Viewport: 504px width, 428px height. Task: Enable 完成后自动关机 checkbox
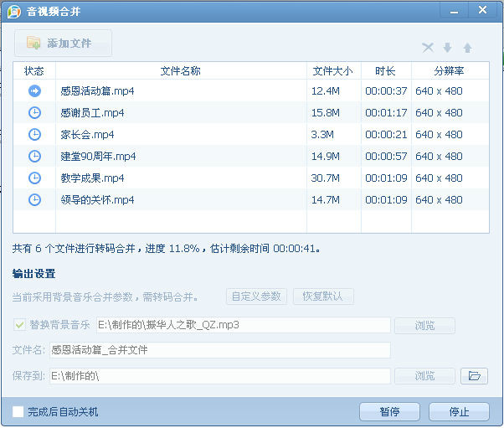(x=18, y=411)
